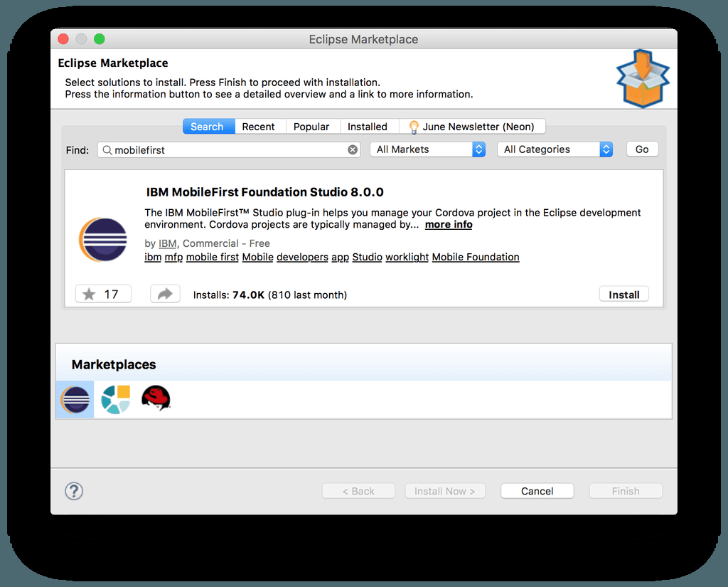Viewport: 728px width, 587px height.
Task: Click the mobile first tag link
Action: [x=212, y=257]
